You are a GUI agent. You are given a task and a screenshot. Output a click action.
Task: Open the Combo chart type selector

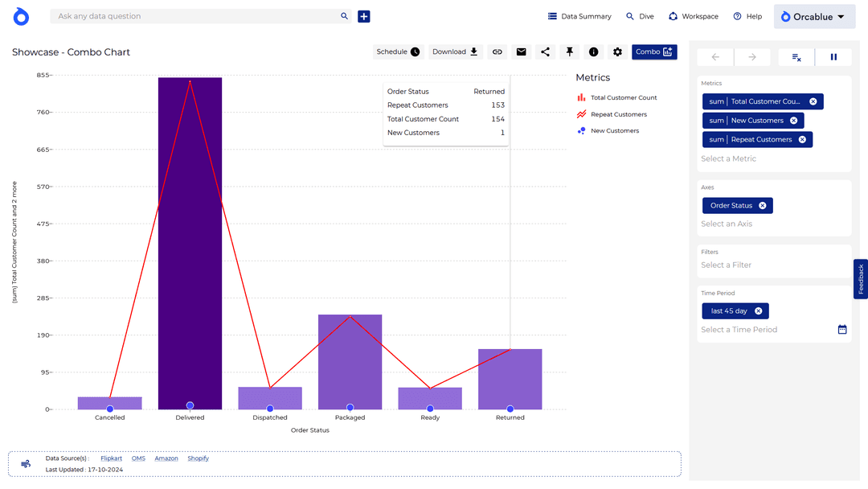(x=654, y=52)
